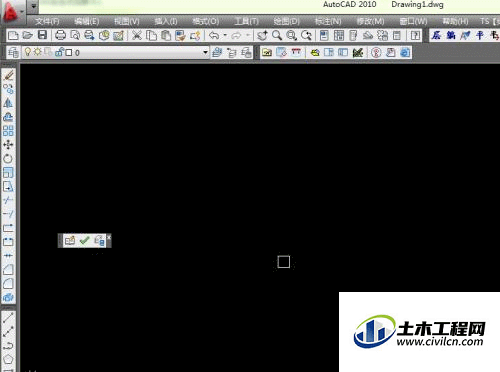Select the Rotate tool
Image resolution: width=500 pixels, height=372 pixels.
pos(9,159)
